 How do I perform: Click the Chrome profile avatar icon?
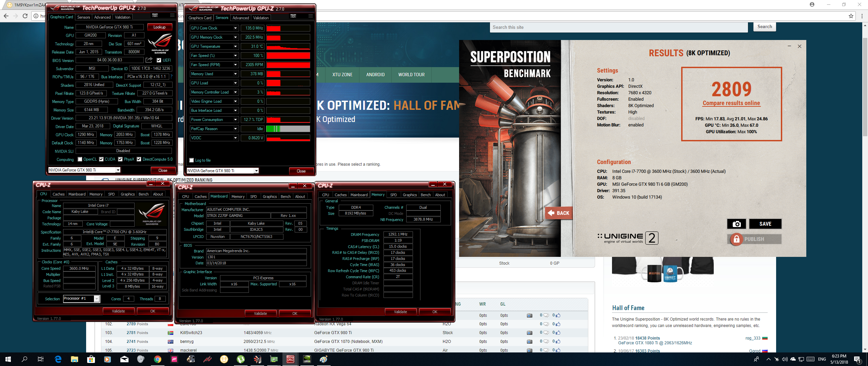(812, 4)
